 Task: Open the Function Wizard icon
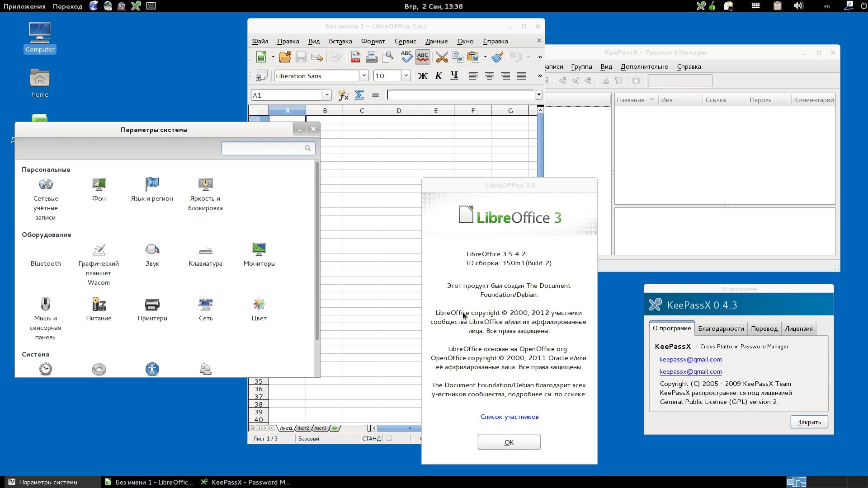click(x=344, y=95)
